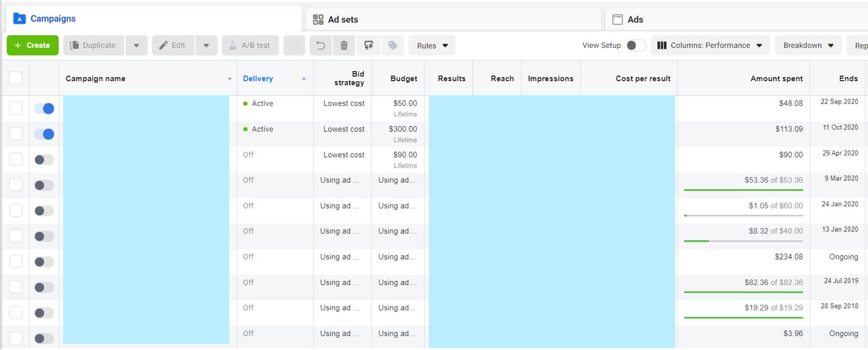Open the Edit dropdown arrow
The height and width of the screenshot is (350, 868).
pos(206,45)
